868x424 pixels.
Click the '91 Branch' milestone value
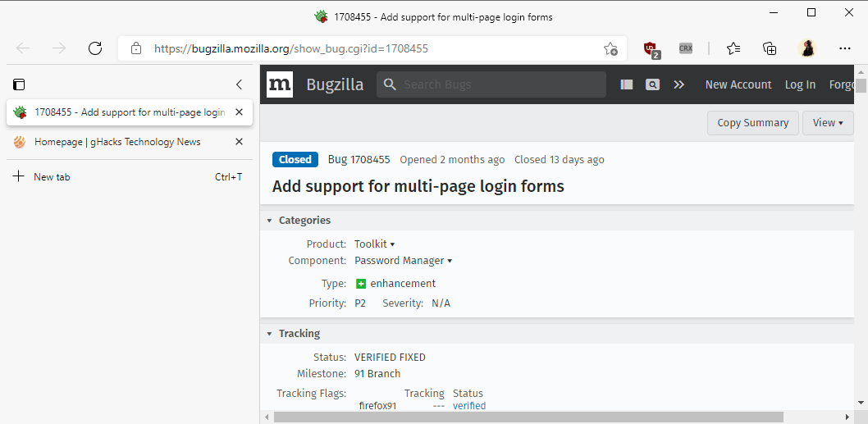pyautogui.click(x=377, y=374)
